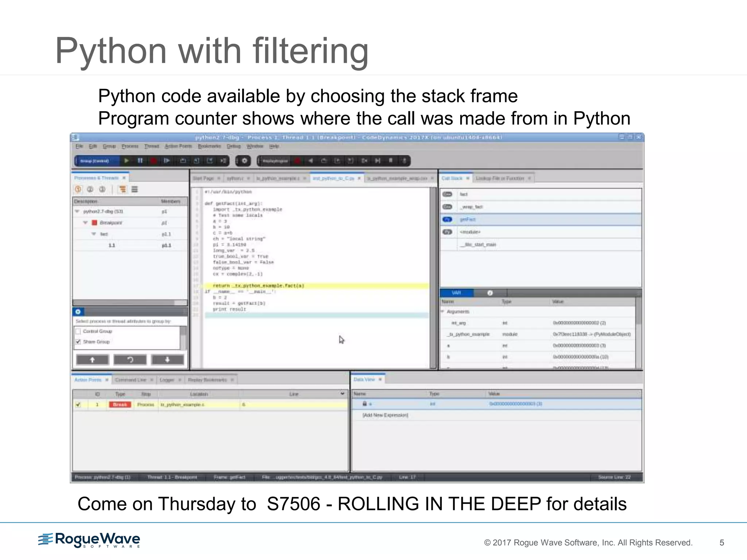Collapse the fact tree node under Breakpoint

click(x=94, y=234)
